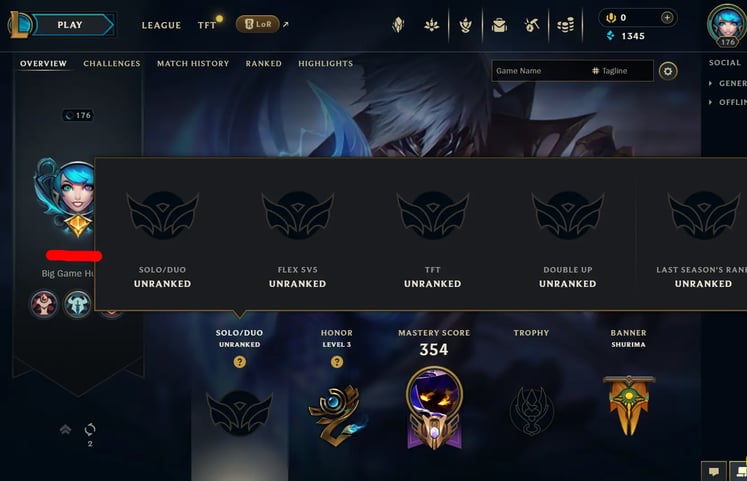This screenshot has height=481, width=747.
Task: Switch to the Challenges tab
Action: 112,63
